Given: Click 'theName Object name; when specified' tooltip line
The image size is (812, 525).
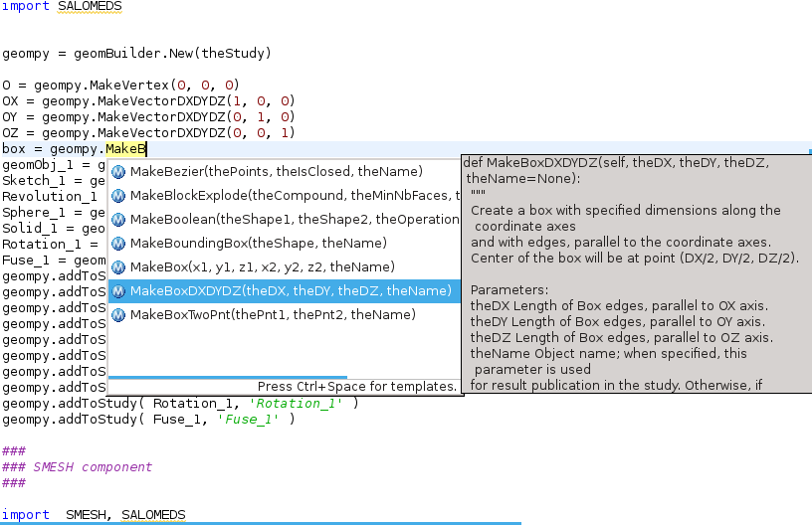Looking at the screenshot, I should pos(608,354).
